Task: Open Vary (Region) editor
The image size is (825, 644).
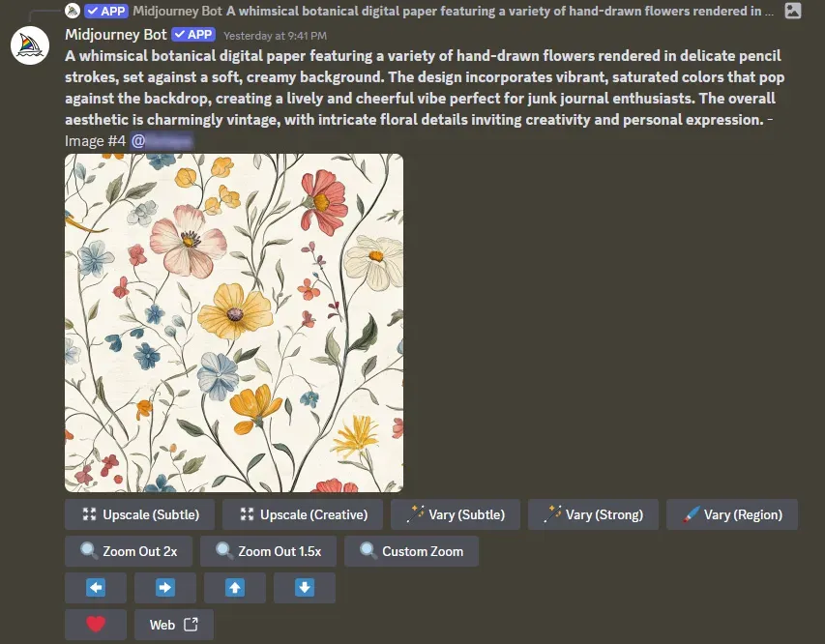Action: [x=731, y=514]
